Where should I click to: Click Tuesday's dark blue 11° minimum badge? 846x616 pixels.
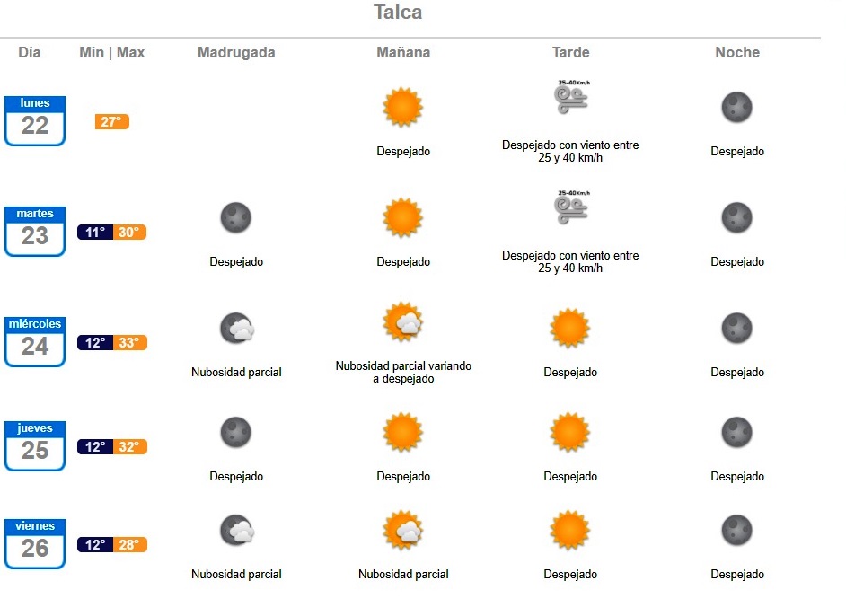[95, 233]
